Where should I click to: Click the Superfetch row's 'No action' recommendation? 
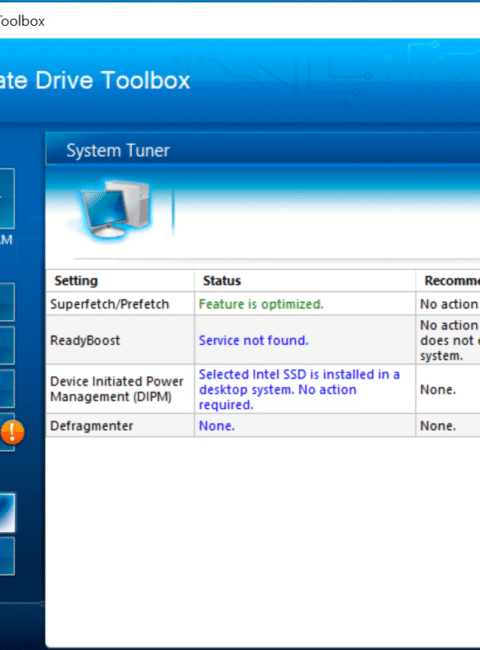(x=449, y=304)
